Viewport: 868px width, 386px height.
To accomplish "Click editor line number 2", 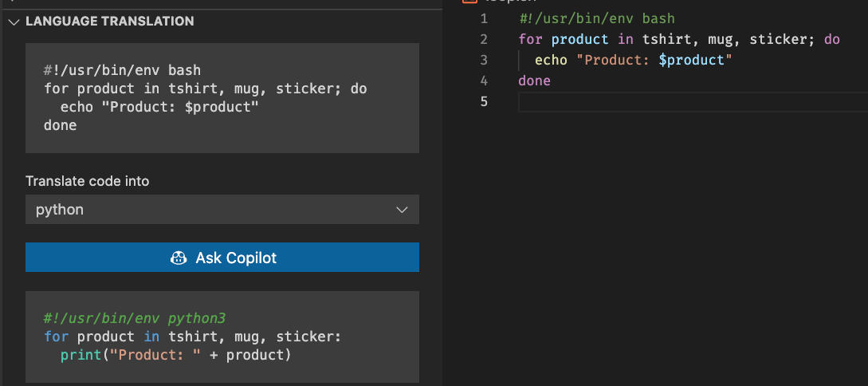I will coord(484,39).
